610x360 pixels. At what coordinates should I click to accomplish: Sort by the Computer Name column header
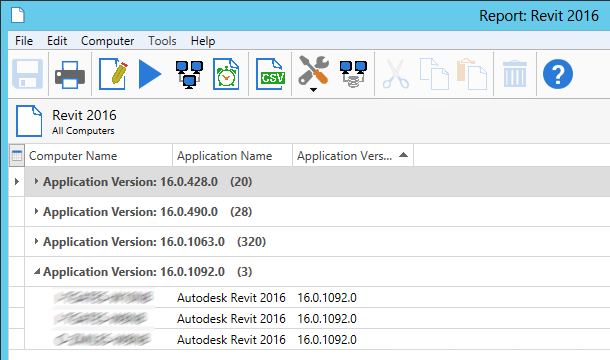[x=99, y=156]
